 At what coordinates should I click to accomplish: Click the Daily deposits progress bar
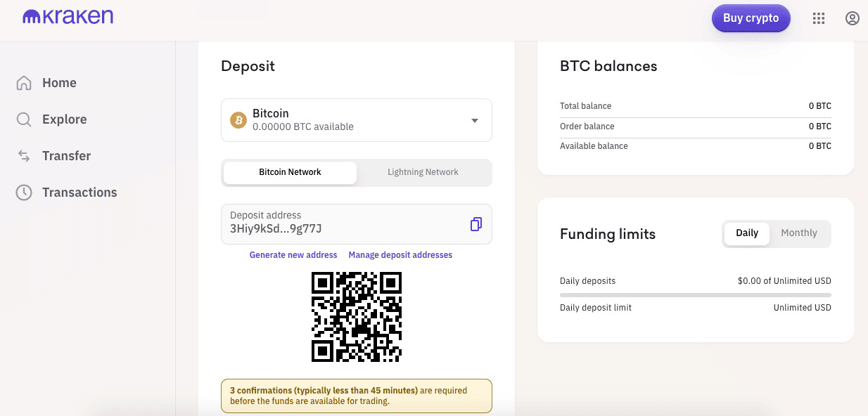tap(695, 294)
